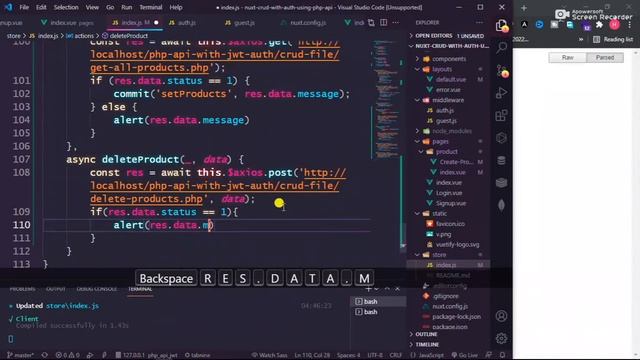Close the terminal panel
This screenshot has height=360, width=640.
point(398,289)
